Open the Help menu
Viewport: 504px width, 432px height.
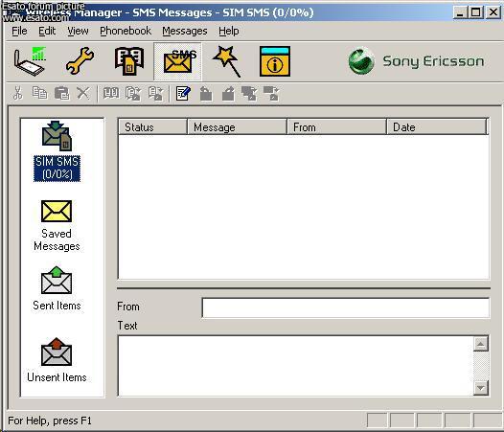(x=229, y=31)
